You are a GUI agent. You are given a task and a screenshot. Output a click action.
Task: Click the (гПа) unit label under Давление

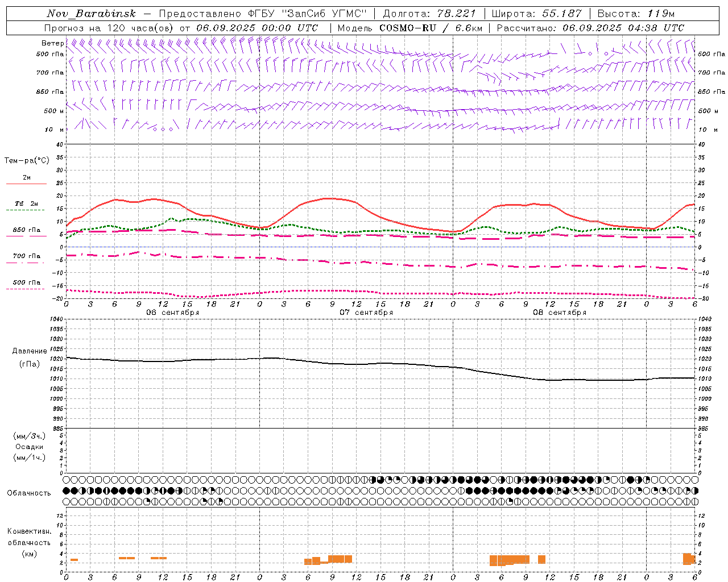30,364
